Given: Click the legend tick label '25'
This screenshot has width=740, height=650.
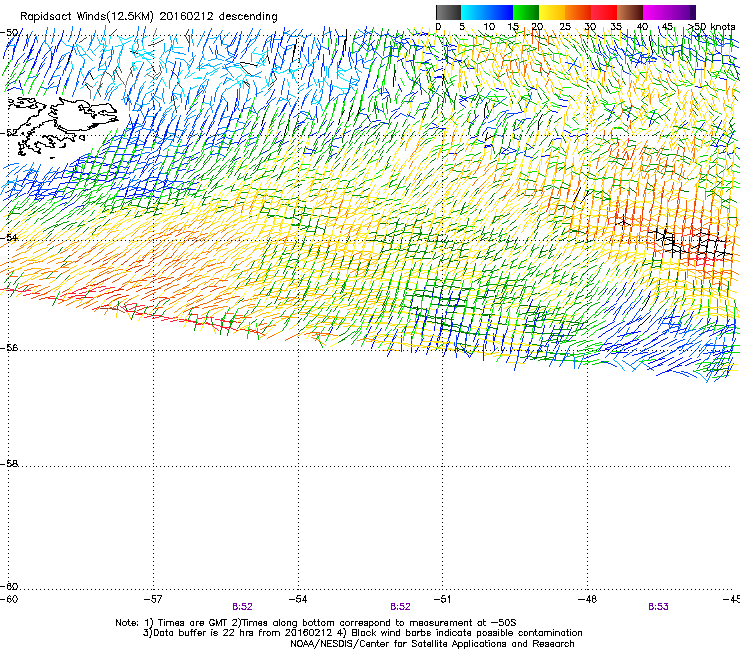Looking at the screenshot, I should pyautogui.click(x=565, y=26).
